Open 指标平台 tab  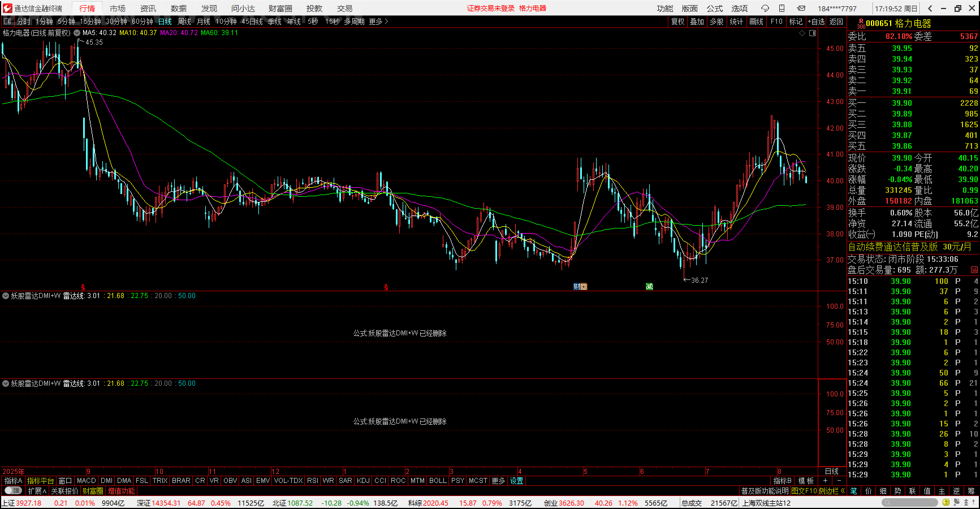click(40, 481)
